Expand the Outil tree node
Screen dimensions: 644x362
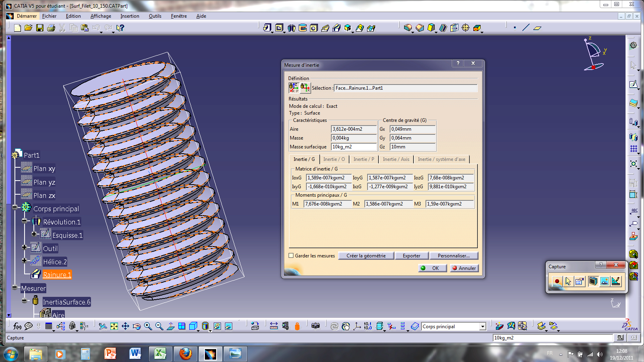(25, 247)
